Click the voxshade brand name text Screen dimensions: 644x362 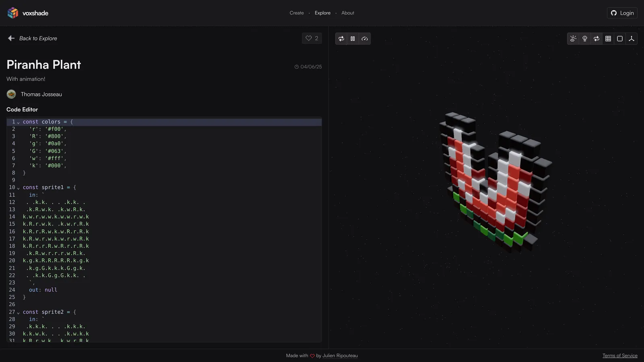click(x=35, y=13)
